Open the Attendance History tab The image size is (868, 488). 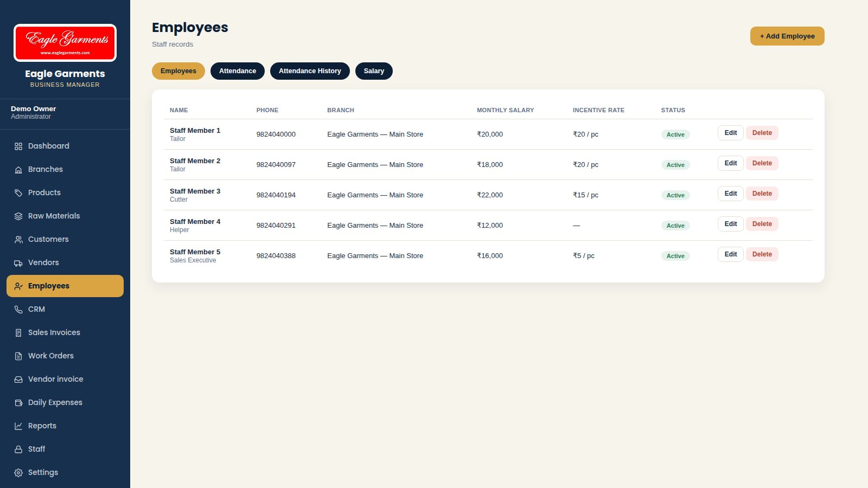(310, 71)
